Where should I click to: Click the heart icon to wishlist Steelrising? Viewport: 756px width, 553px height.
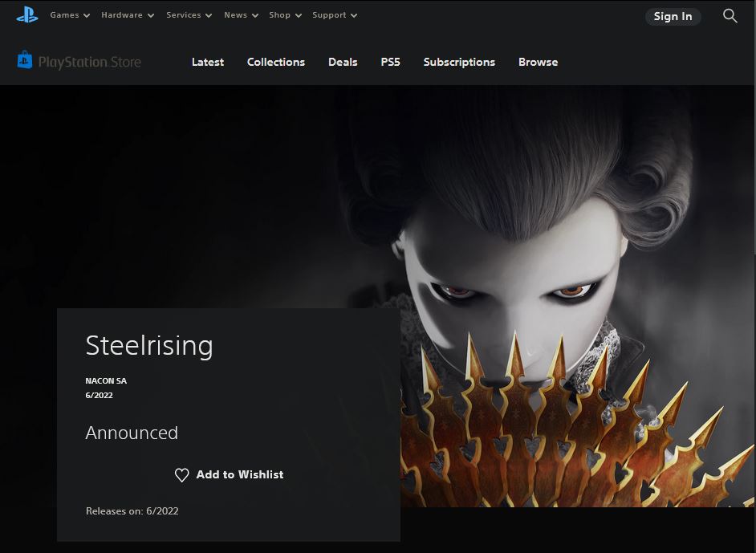point(182,474)
